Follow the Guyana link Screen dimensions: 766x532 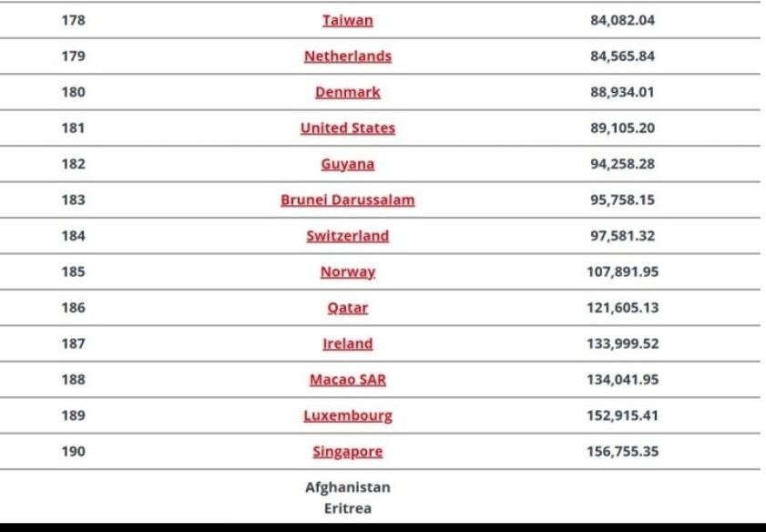click(347, 164)
